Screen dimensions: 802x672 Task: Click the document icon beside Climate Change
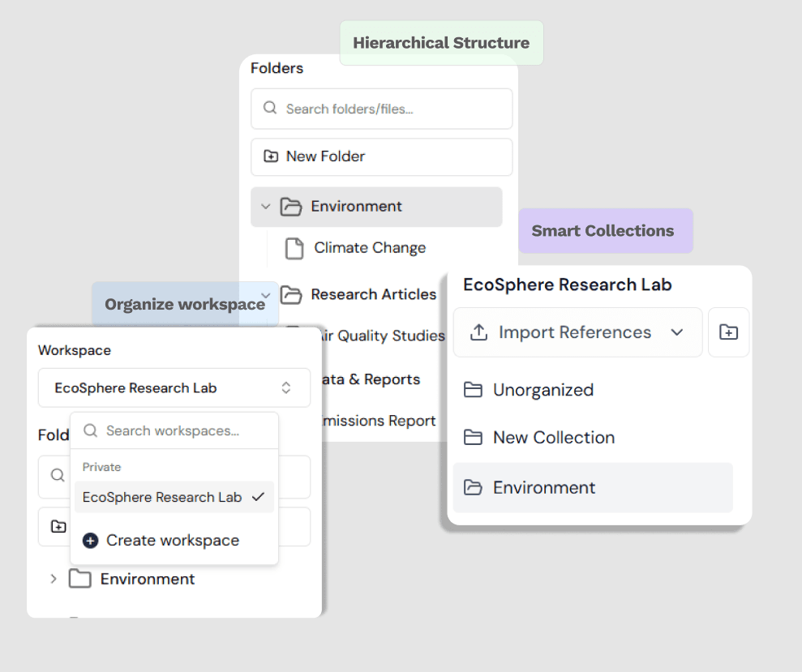pos(293,248)
